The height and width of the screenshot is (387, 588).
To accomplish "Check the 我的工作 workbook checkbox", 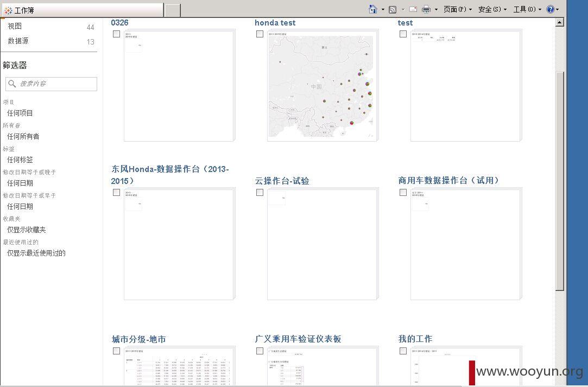I will [x=403, y=351].
